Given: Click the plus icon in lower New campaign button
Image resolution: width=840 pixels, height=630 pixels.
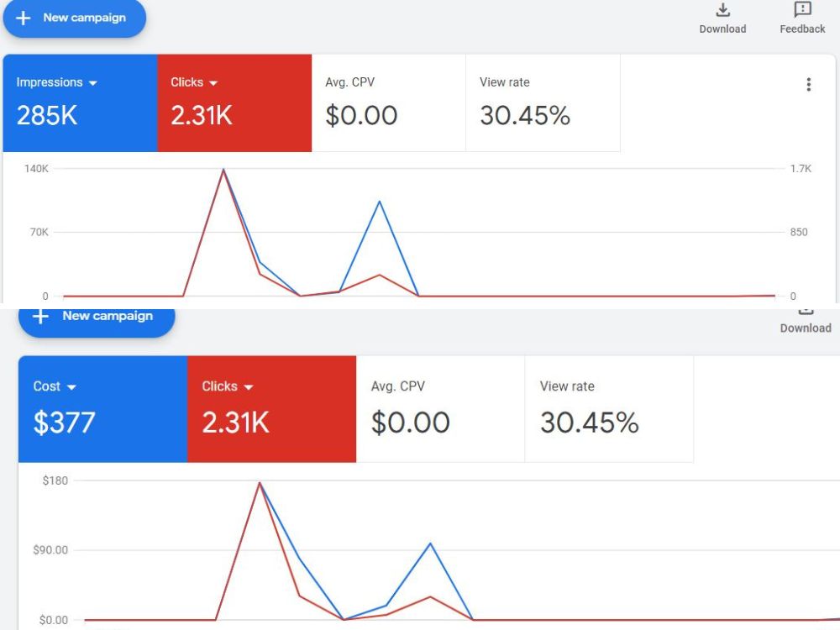Looking at the screenshot, I should [x=40, y=316].
